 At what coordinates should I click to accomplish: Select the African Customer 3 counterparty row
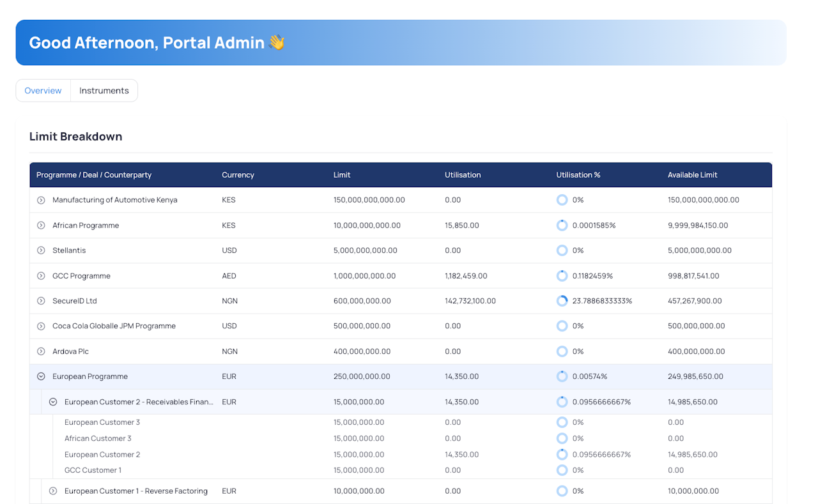(98, 438)
